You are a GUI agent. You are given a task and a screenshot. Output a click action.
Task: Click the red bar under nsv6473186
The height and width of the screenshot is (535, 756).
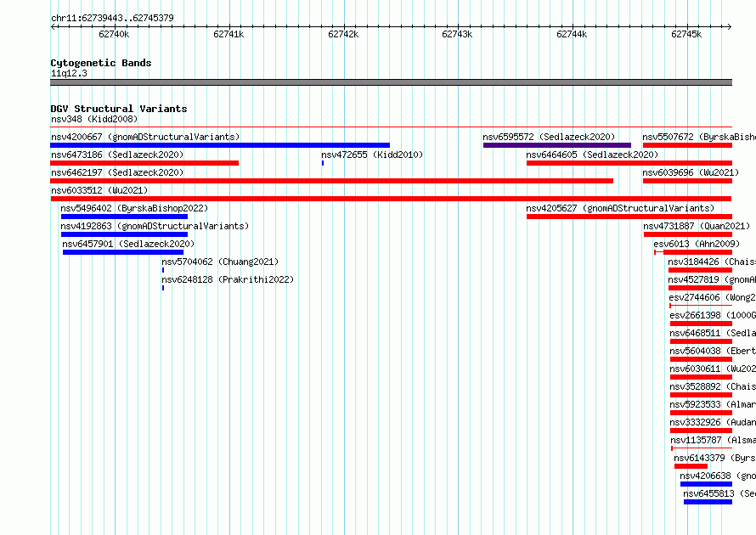click(x=144, y=163)
